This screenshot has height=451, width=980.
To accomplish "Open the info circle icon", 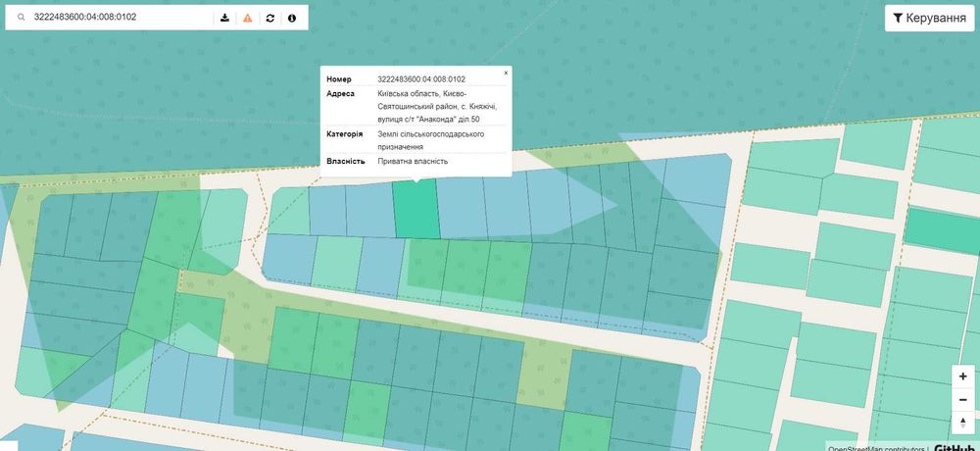I will point(292,18).
